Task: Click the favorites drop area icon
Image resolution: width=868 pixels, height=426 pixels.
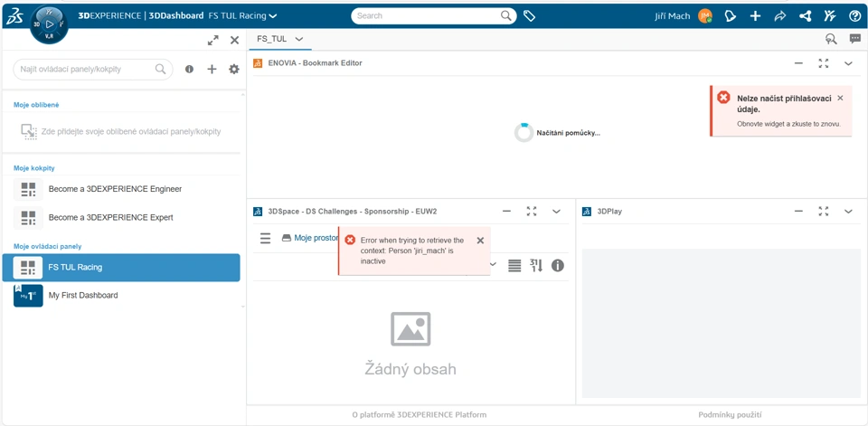Action: 29,131
